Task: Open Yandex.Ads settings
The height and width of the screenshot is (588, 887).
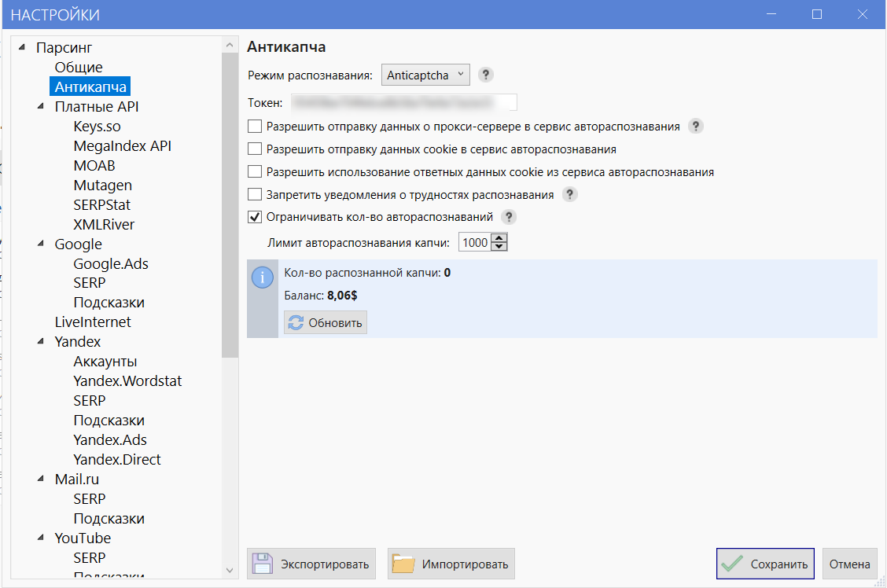Action: (110, 440)
